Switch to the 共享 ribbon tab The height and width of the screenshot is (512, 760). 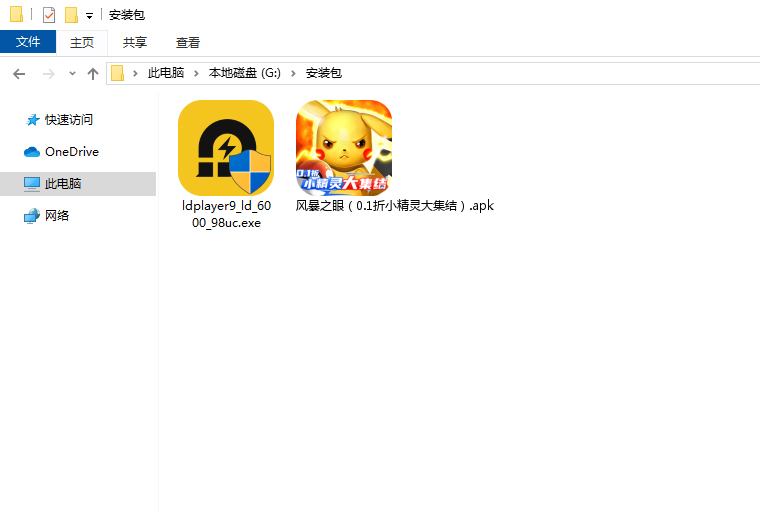coord(135,42)
